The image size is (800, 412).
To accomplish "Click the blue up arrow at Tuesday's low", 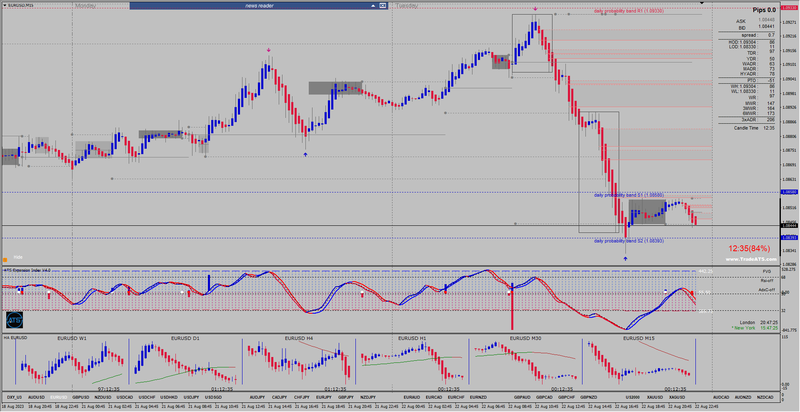I will pos(626,259).
